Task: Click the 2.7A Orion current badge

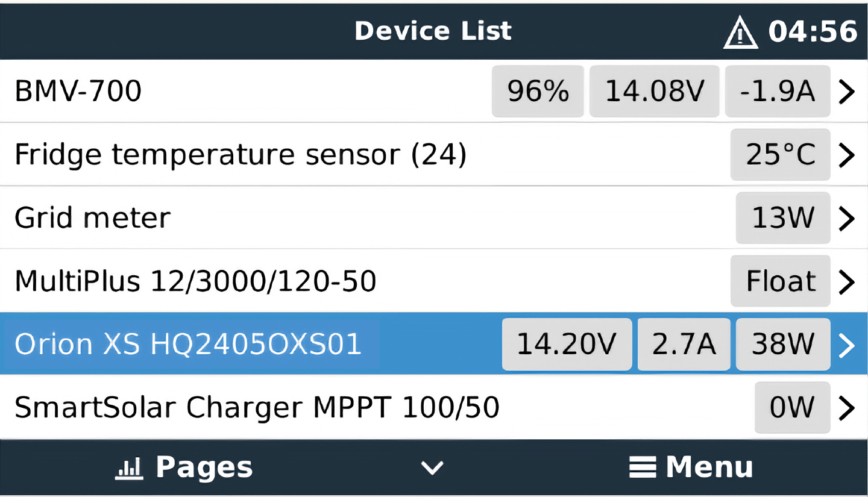Action: point(683,344)
